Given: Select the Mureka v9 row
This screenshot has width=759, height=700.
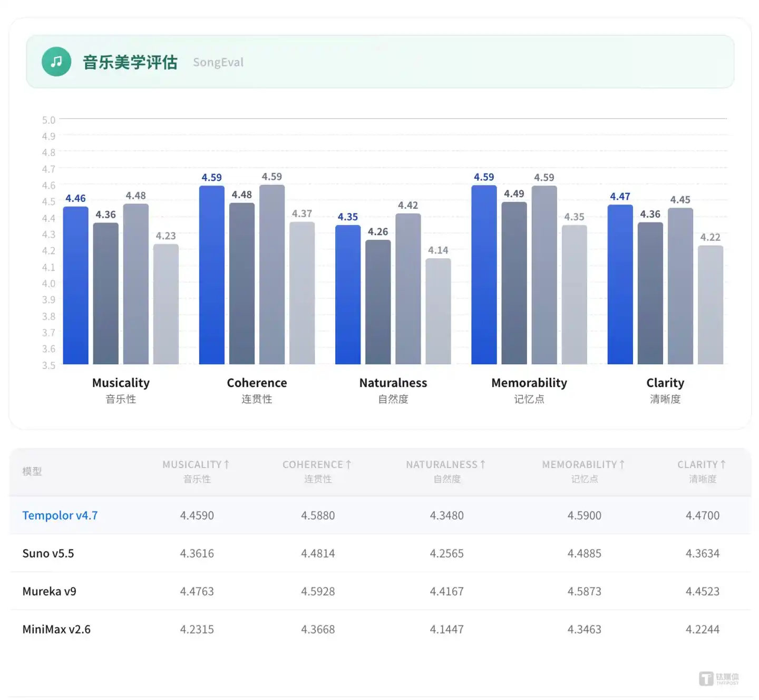Looking at the screenshot, I should click(380, 591).
